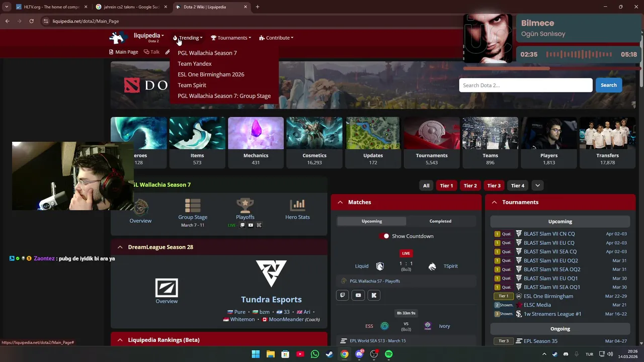Open 1w Streamers League #1 link
This screenshot has width=644, height=362.
tap(552, 314)
